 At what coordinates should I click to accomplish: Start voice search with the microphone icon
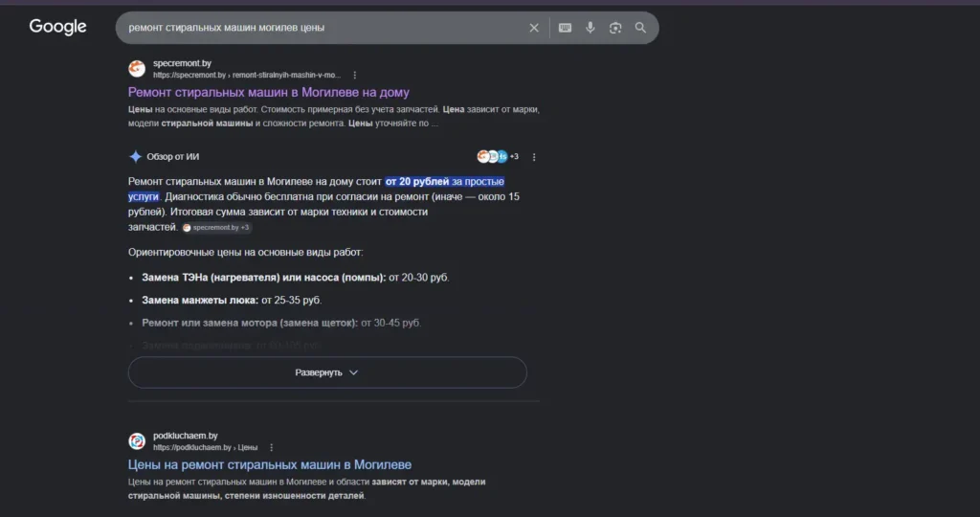tap(590, 28)
